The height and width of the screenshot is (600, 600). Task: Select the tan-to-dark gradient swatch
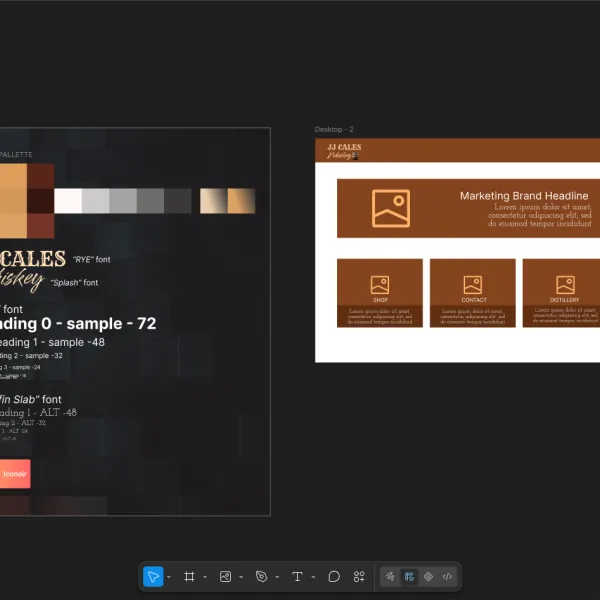pos(241,201)
